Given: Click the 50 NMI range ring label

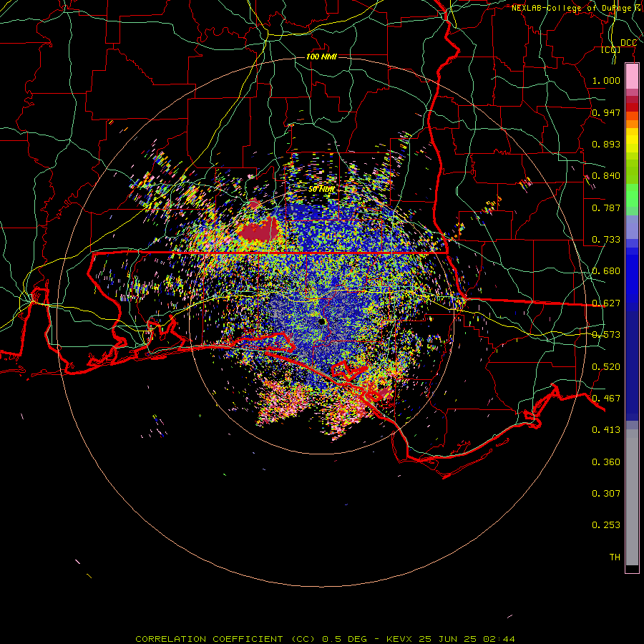Looking at the screenshot, I should click(321, 190).
